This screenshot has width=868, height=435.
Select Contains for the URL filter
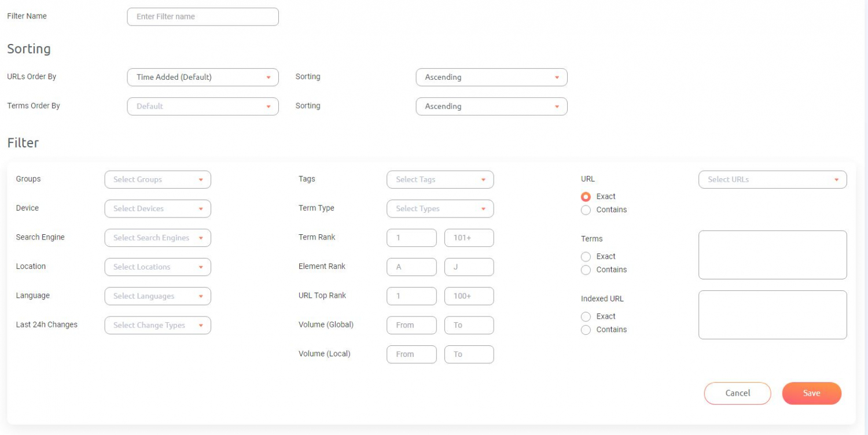(586, 209)
